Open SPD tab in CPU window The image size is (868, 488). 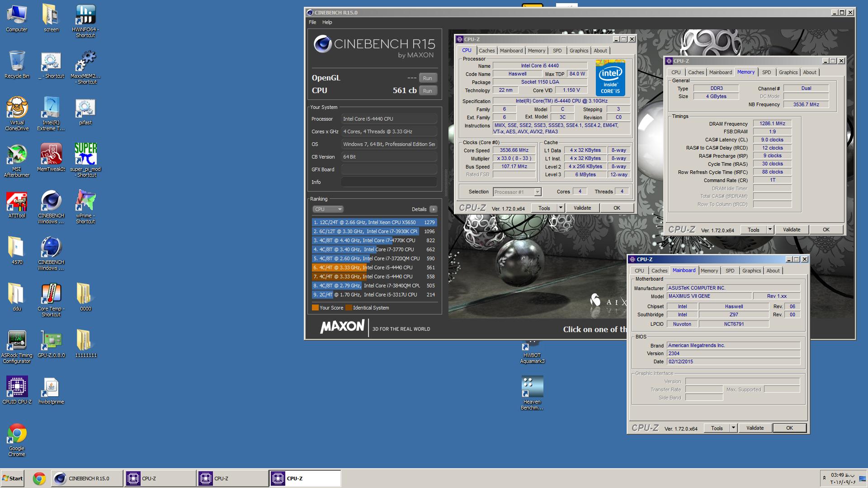click(x=557, y=51)
